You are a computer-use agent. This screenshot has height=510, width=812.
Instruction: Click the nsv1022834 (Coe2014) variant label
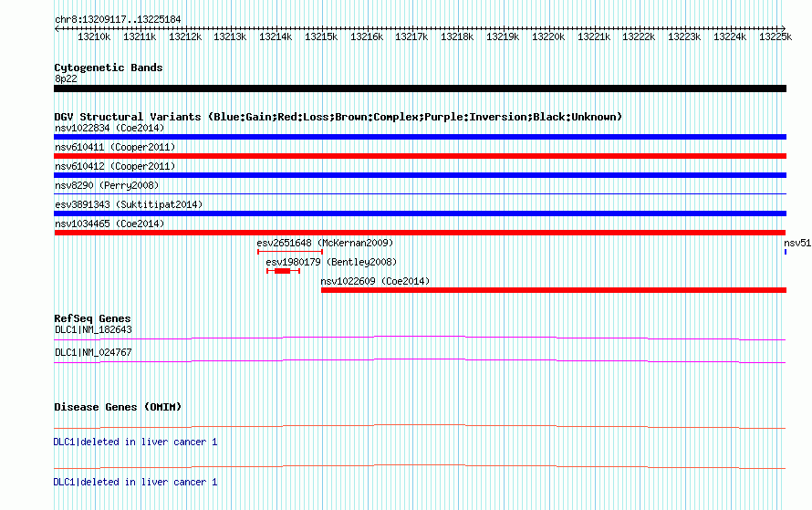click(x=109, y=128)
